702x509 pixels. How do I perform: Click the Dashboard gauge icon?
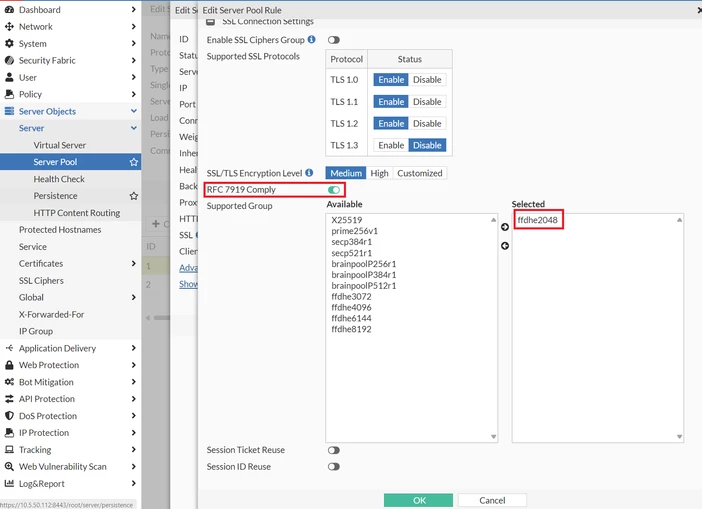coord(9,9)
